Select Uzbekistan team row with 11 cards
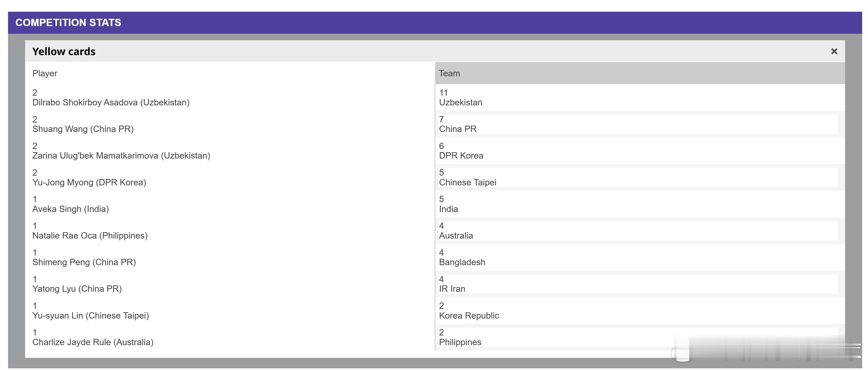The width and height of the screenshot is (868, 371). pos(460,102)
